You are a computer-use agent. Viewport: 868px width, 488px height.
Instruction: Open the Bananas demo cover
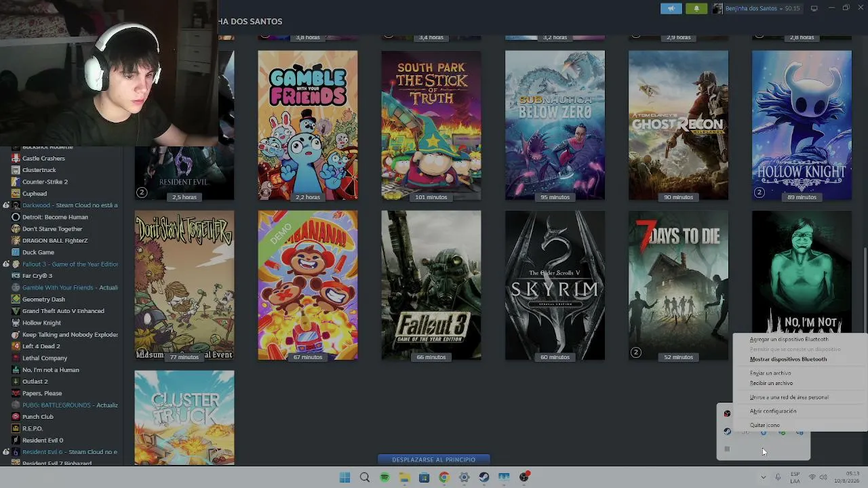pos(308,285)
